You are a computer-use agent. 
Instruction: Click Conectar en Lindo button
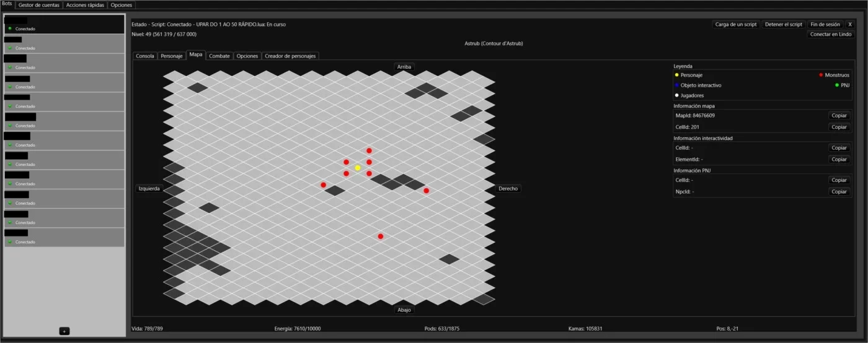831,34
